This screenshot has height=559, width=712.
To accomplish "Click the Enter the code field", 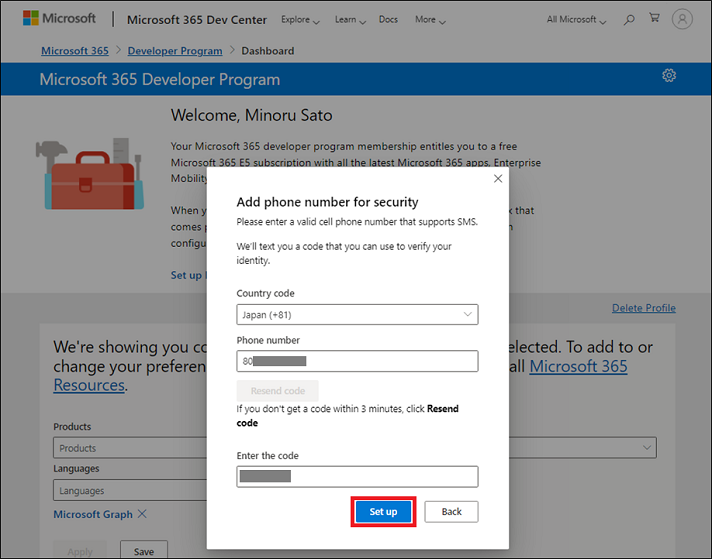I will tap(357, 476).
